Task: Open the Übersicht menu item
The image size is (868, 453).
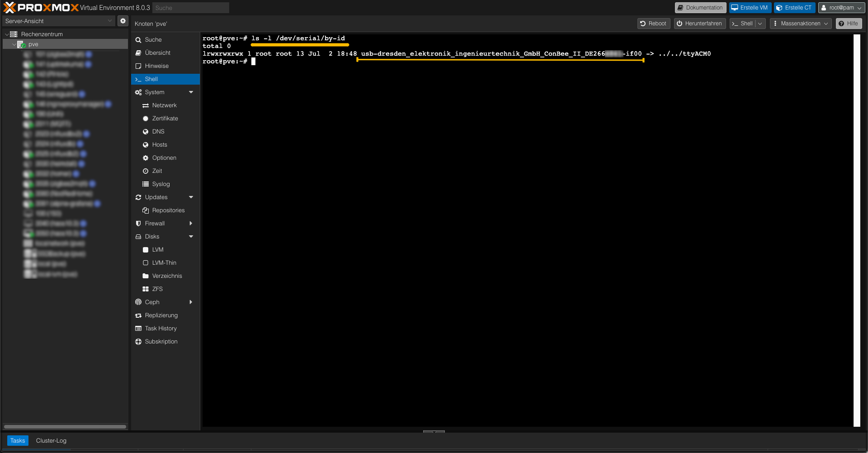Action: [x=157, y=52]
